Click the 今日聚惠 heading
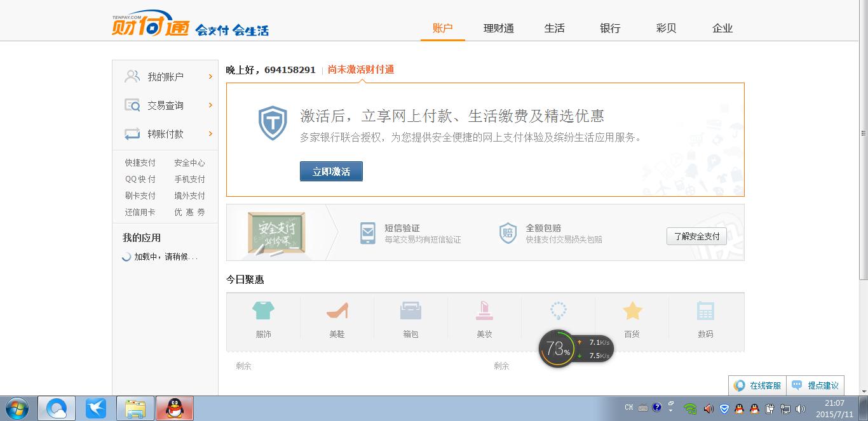 245,279
